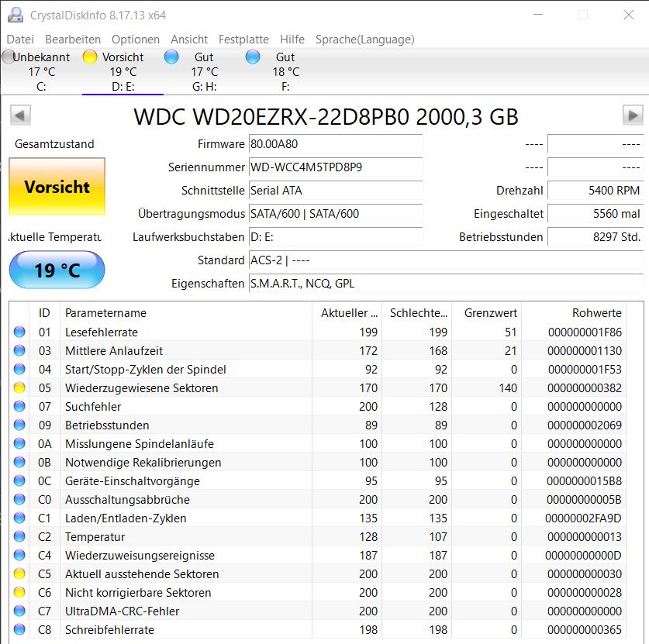Image resolution: width=649 pixels, height=644 pixels.
Task: Select the Gut F: drive tab
Action: click(285, 71)
